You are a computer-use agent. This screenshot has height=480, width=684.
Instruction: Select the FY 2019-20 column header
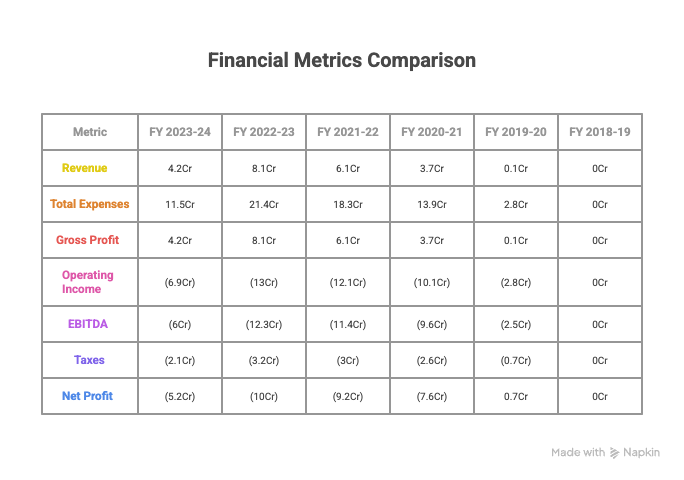516,132
